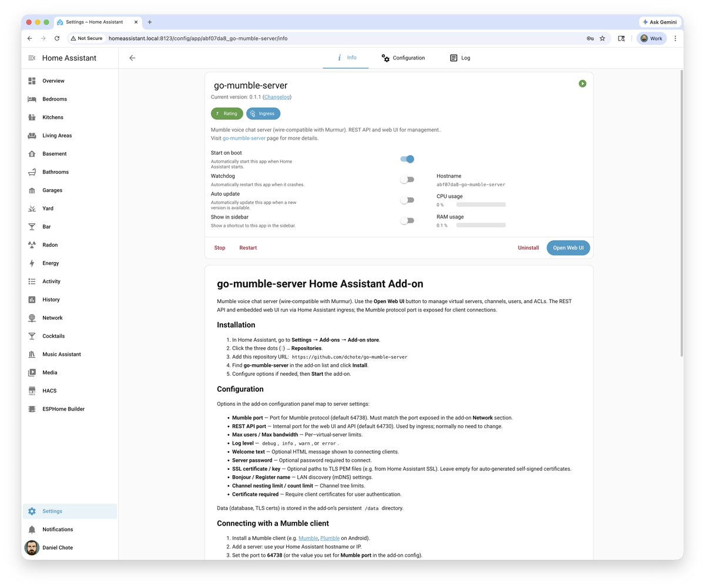The height and width of the screenshot is (588, 705).
Task: Open Notifications bell icon
Action: tap(32, 529)
